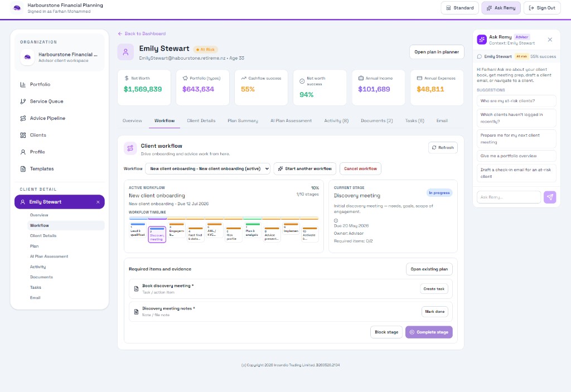Open AI Plan Assessment in sidebar submenu
The image size is (571, 392).
[x=49, y=257]
